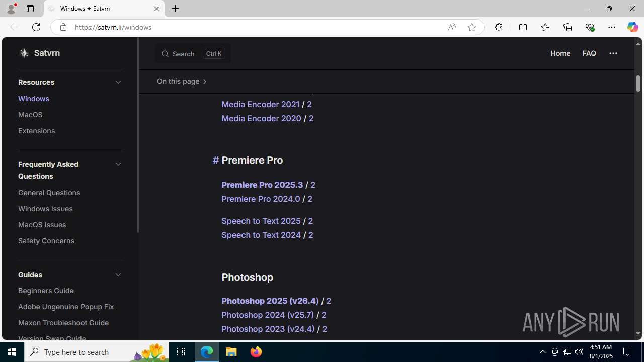Open Favorites list icon
Image resolution: width=644 pixels, height=362 pixels.
[x=545, y=27]
